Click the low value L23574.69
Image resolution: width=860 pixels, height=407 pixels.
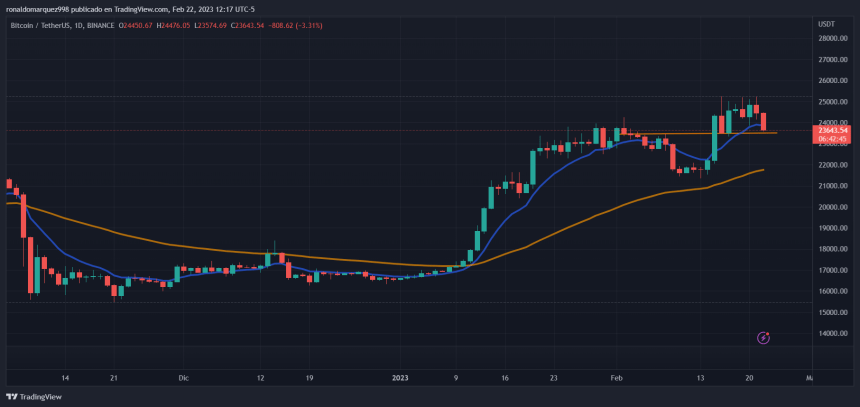[x=211, y=25]
